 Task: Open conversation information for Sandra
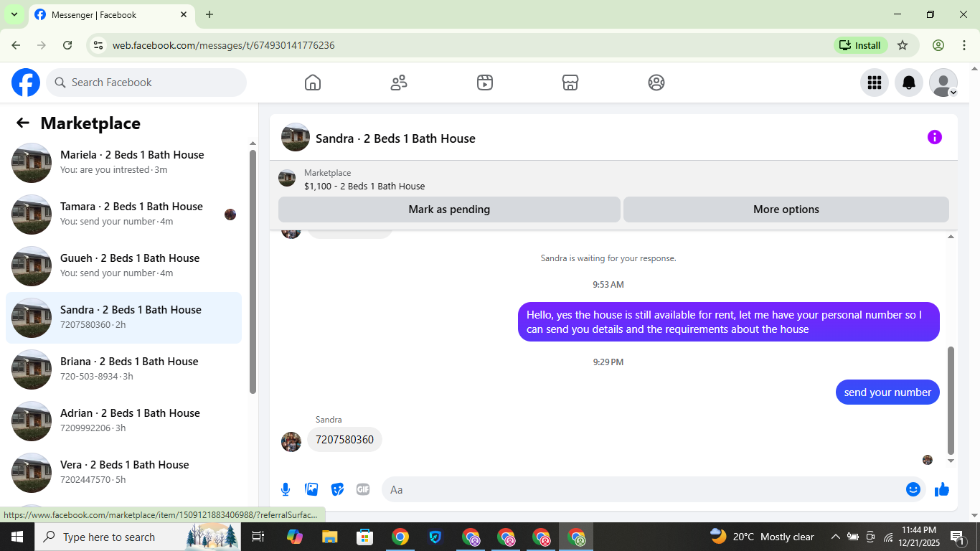935,137
